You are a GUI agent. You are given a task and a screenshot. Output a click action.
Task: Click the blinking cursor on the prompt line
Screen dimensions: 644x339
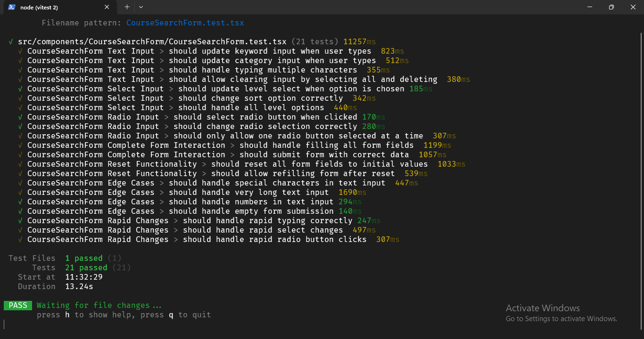point(4,324)
